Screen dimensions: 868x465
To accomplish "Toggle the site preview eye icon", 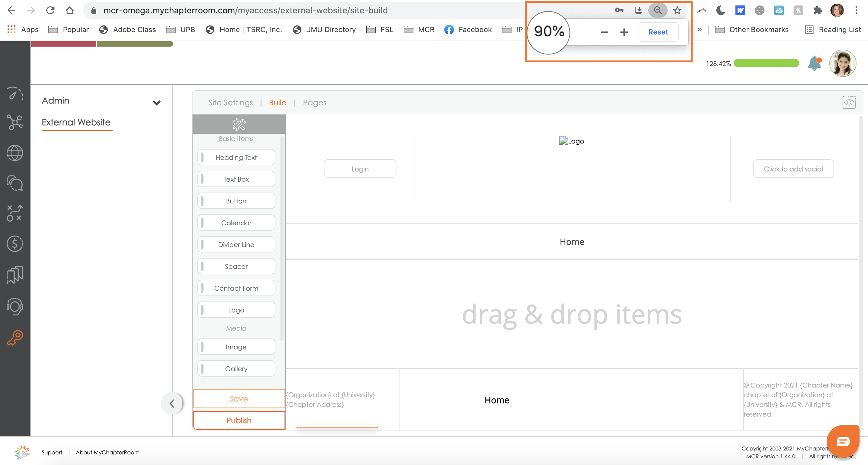I will tap(849, 102).
